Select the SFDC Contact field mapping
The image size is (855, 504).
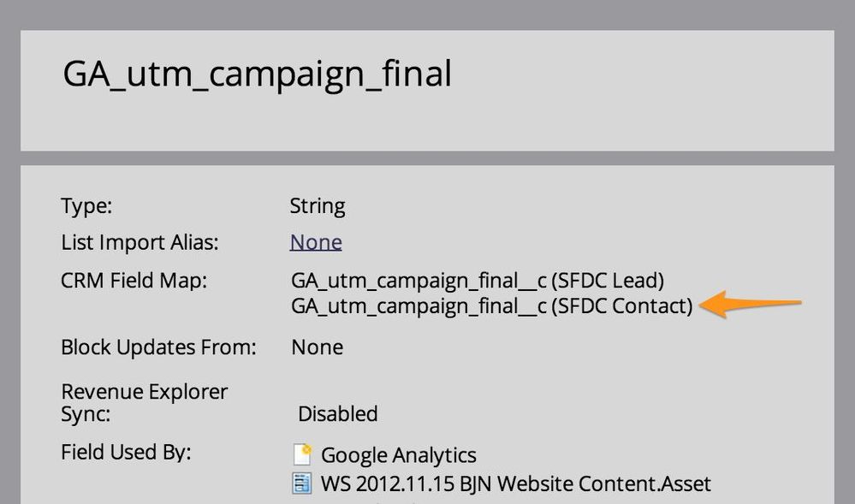(x=492, y=306)
